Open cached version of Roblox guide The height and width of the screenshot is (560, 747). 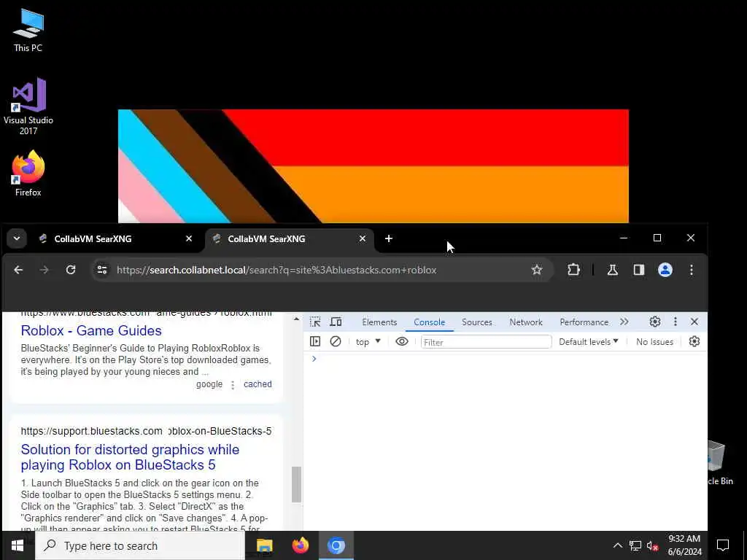click(258, 384)
